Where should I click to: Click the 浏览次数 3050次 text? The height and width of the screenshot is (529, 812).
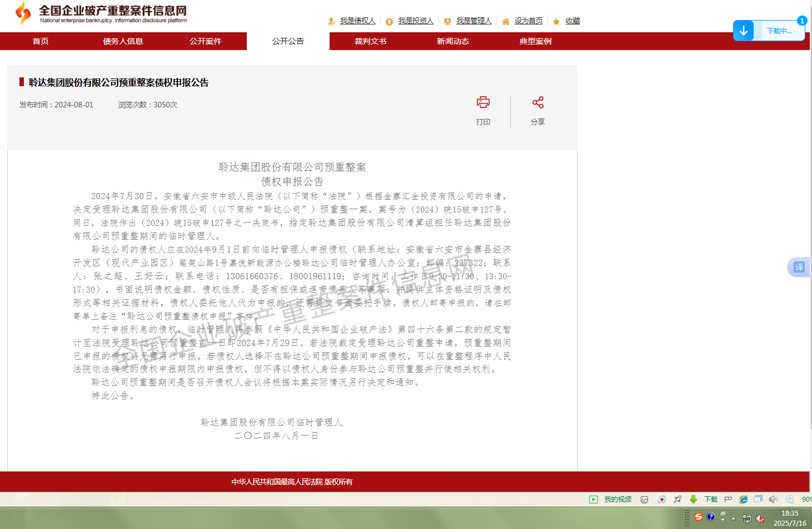tap(148, 105)
